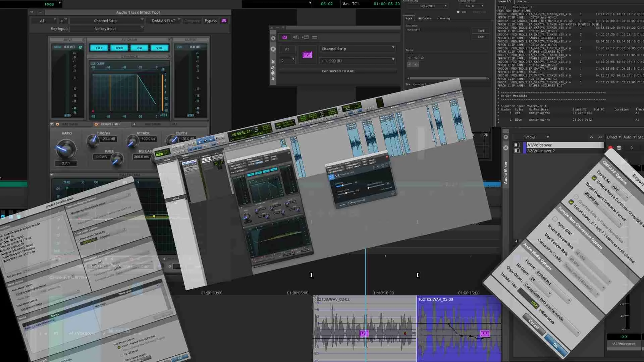This screenshot has width=644, height=362.
Task: Switch to Master EDL tab
Action: pos(504,2)
